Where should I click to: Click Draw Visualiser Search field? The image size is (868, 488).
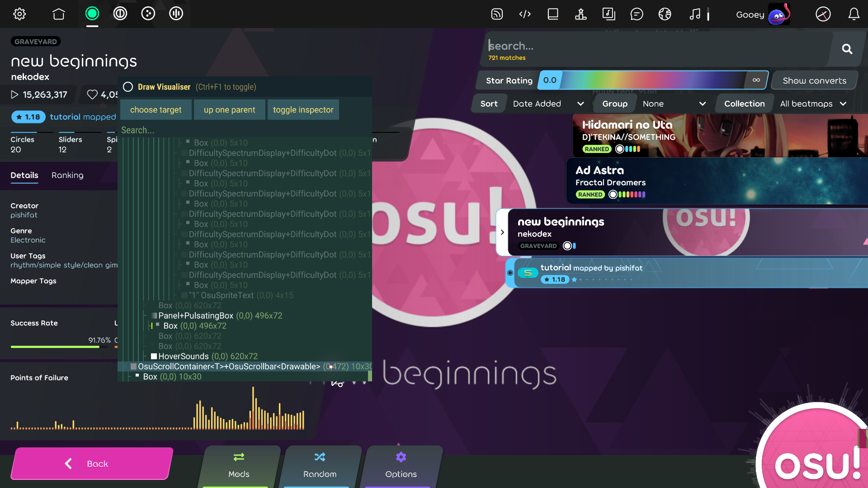coord(244,130)
